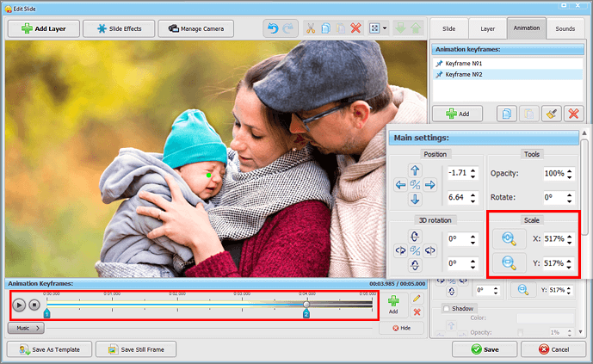The width and height of the screenshot is (593, 364).
Task: Click the Add Layer button
Action: pyautogui.click(x=44, y=28)
